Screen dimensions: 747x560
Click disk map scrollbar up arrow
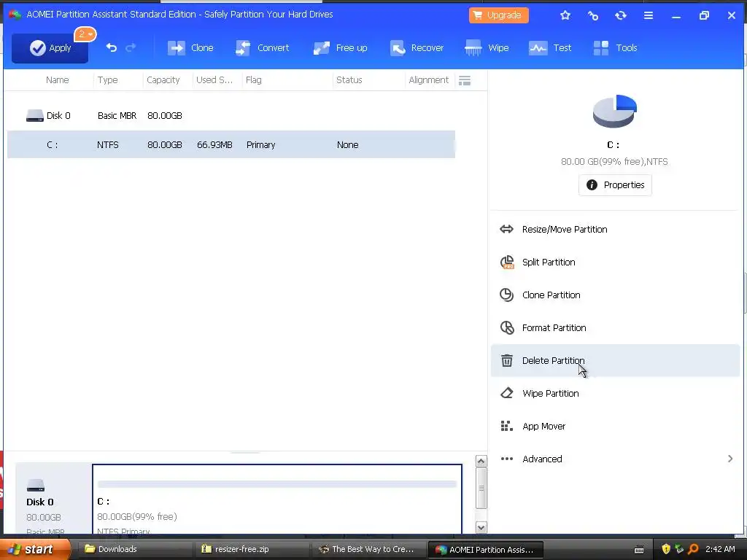pos(481,461)
